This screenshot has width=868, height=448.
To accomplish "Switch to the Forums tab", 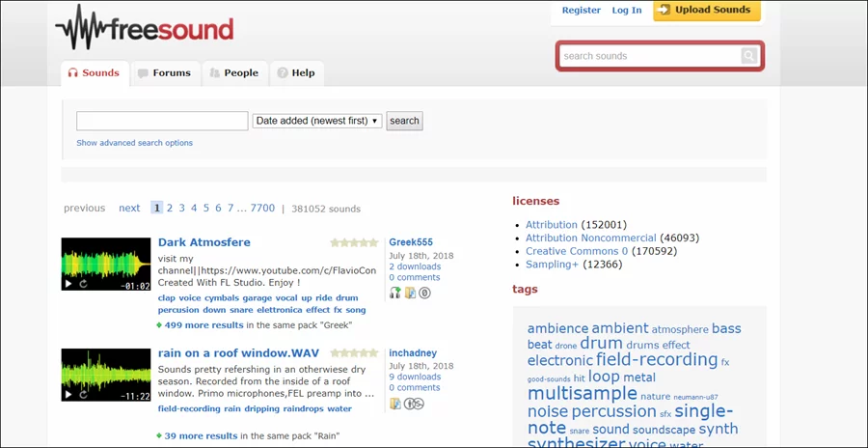I will pos(164,72).
